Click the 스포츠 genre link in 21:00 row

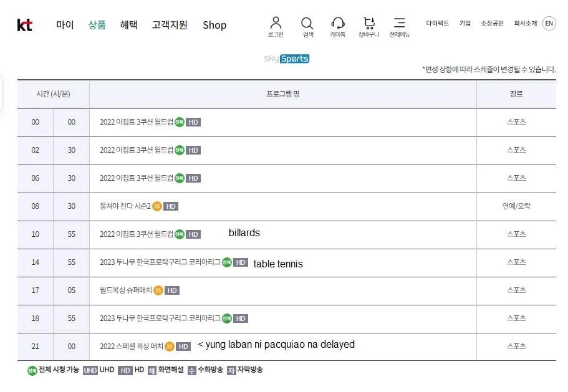coord(516,346)
